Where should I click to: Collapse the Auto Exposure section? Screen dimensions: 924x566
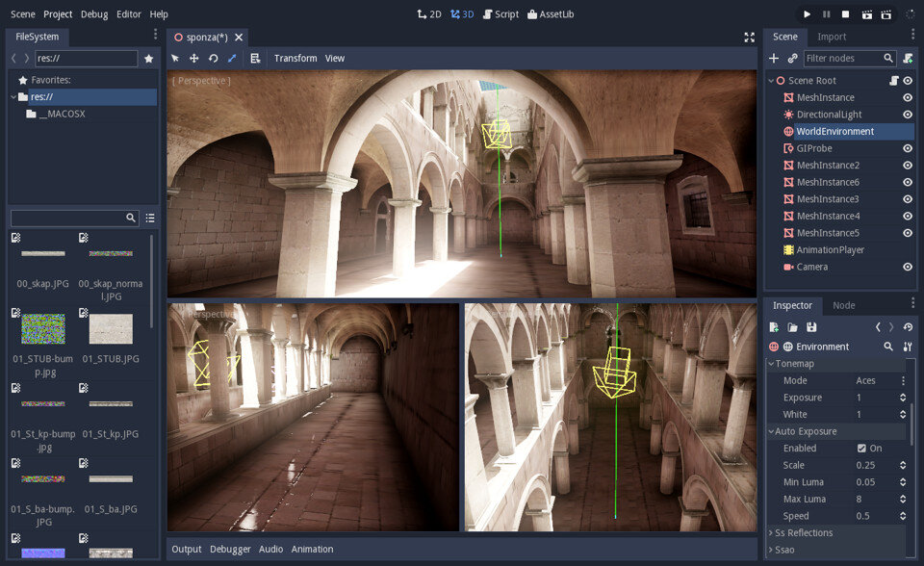771,431
